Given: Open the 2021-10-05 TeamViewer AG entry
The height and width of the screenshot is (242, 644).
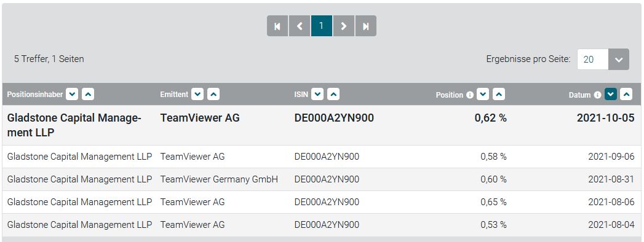Looking at the screenshot, I should pos(322,125).
